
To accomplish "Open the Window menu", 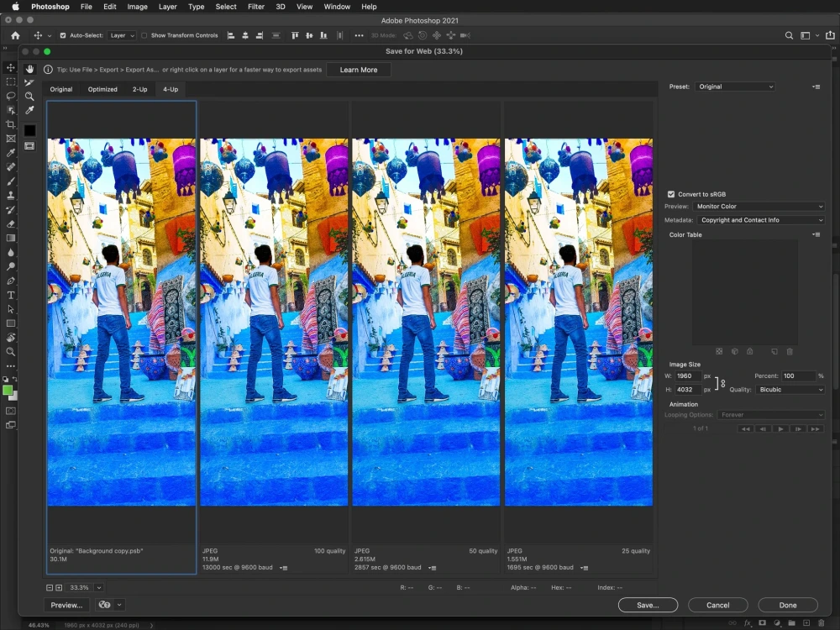I will click(337, 7).
